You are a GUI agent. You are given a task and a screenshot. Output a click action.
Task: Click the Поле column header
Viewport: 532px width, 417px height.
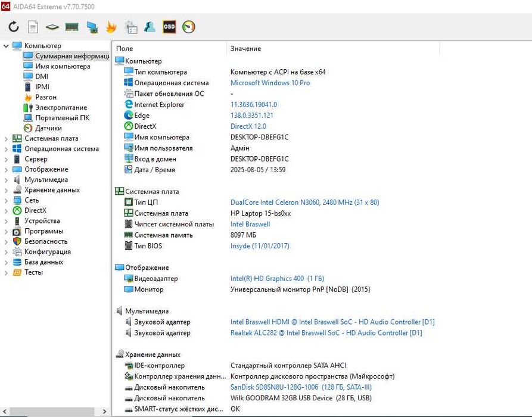coord(169,48)
